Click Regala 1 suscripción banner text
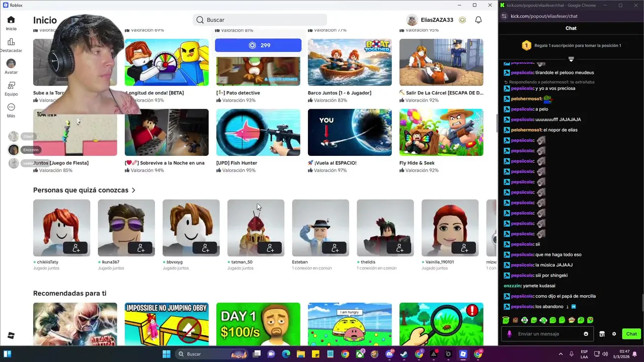This screenshot has height=362, width=644. pyautogui.click(x=578, y=45)
